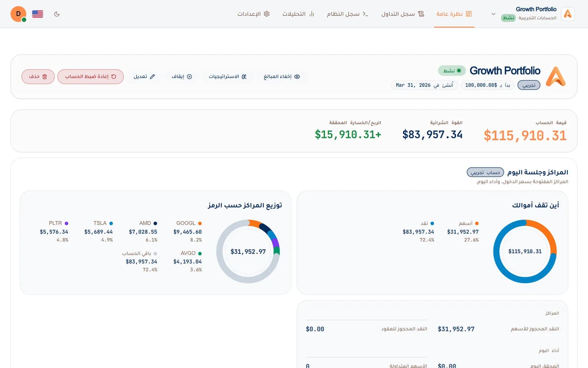Click the green نشط status badge in header
This screenshot has width=588, height=368.
452,70
